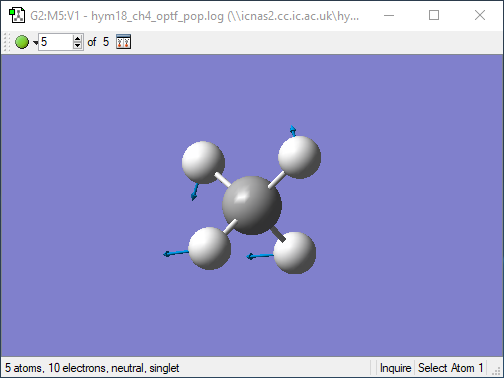Select the upper-right hydrogen atom

[x=299, y=157]
